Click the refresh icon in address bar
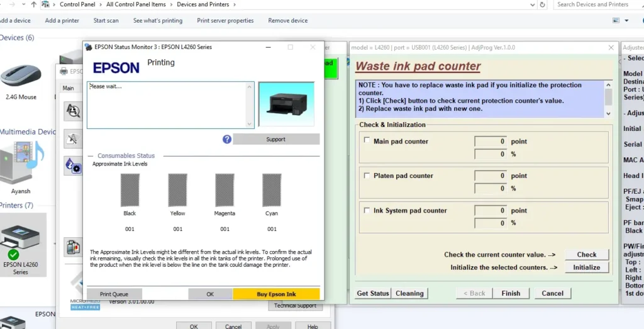644x329 pixels. 543,4
